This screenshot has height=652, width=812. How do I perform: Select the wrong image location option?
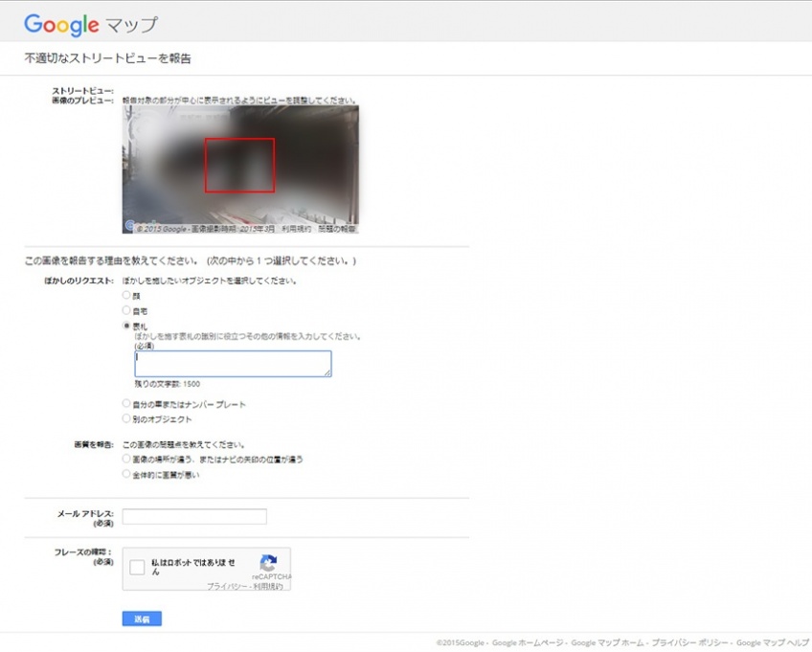click(126, 460)
